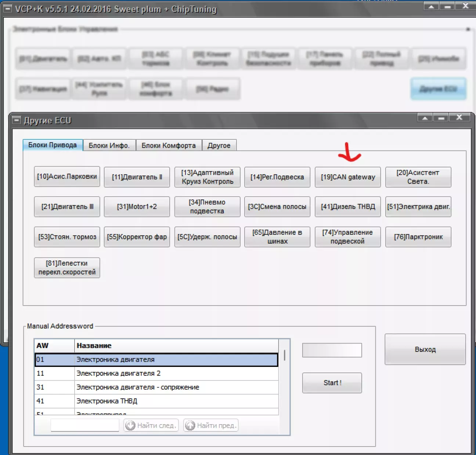This screenshot has width=476, height=455.
Task: Select row 11 Электроника двигателя 2
Action: 156,374
